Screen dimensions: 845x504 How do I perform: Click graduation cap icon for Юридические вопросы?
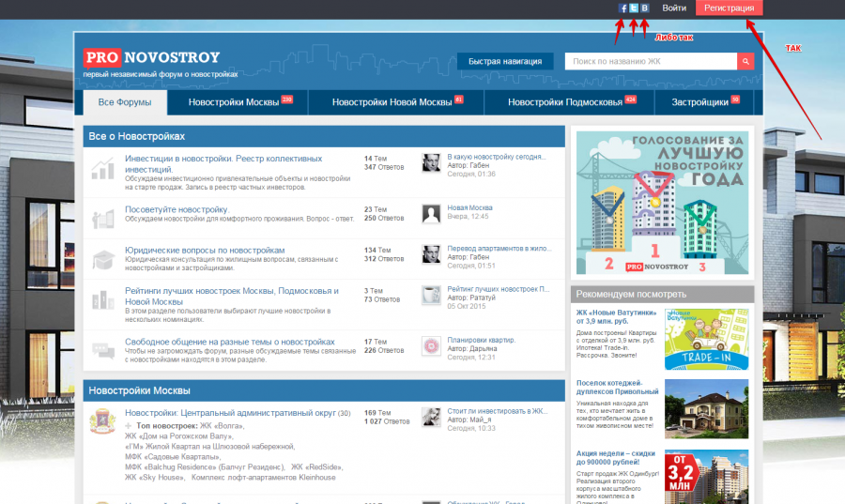102,260
